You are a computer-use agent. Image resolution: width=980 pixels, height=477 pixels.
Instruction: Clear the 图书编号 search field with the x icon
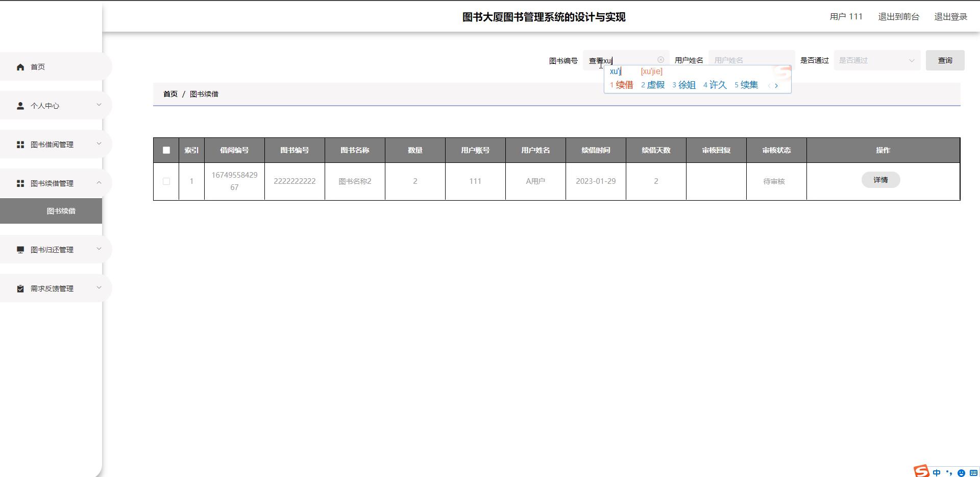tap(661, 59)
